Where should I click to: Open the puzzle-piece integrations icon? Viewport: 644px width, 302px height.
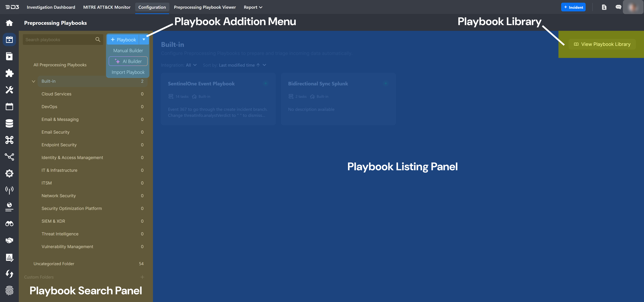pyautogui.click(x=9, y=73)
